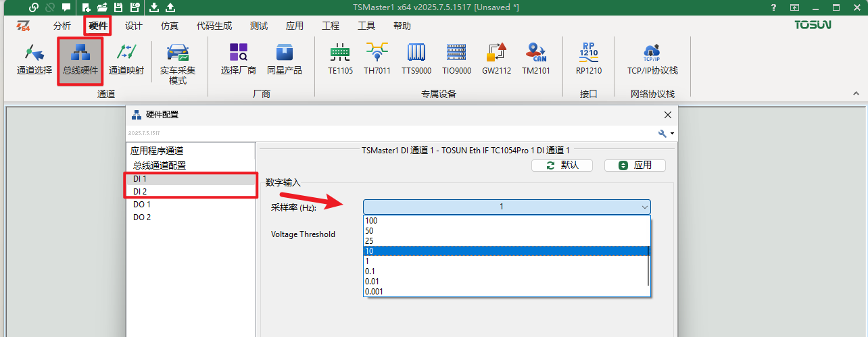This screenshot has height=337, width=868.
Task: Open 选择厂商 vendor selection
Action: (239, 59)
